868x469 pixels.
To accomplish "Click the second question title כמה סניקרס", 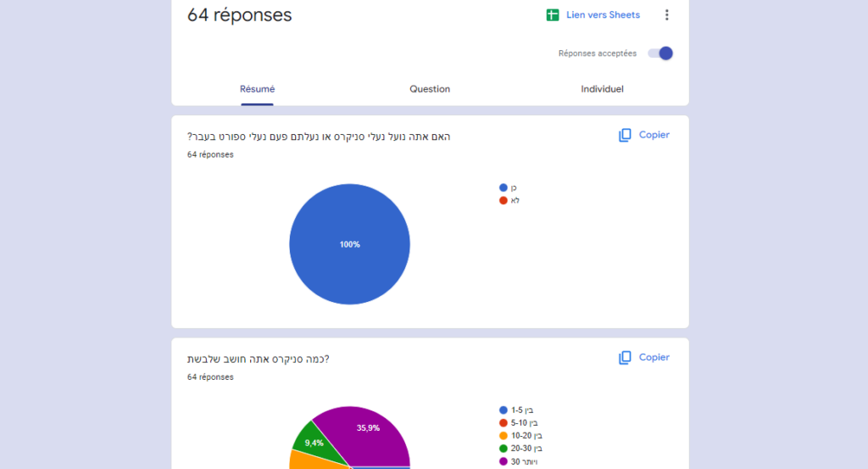I will 258,360.
